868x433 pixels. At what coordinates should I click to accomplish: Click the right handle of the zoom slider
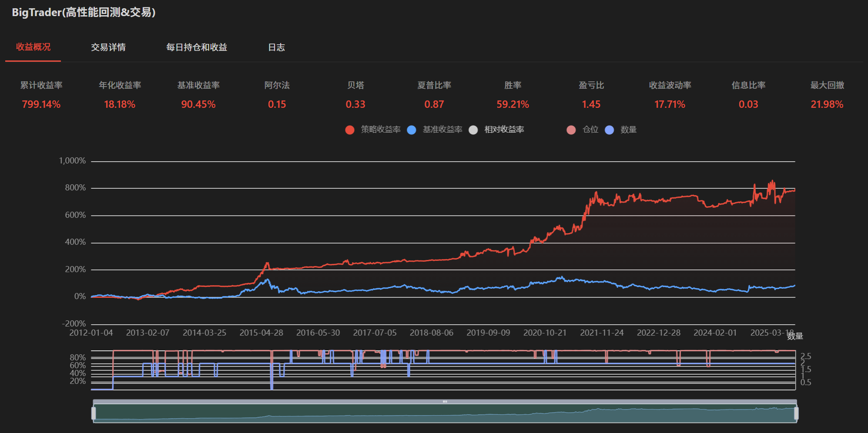[x=796, y=413]
